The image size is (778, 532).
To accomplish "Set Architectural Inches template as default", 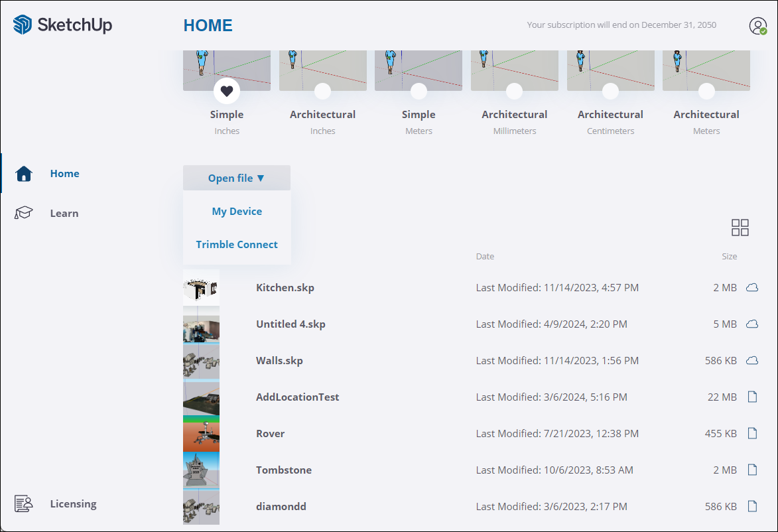I will click(x=322, y=92).
